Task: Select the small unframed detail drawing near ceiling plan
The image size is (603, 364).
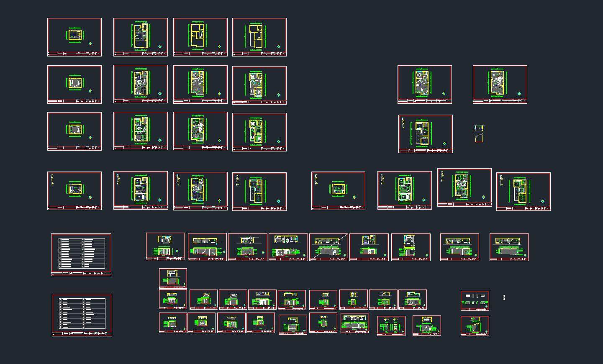Action: [479, 133]
